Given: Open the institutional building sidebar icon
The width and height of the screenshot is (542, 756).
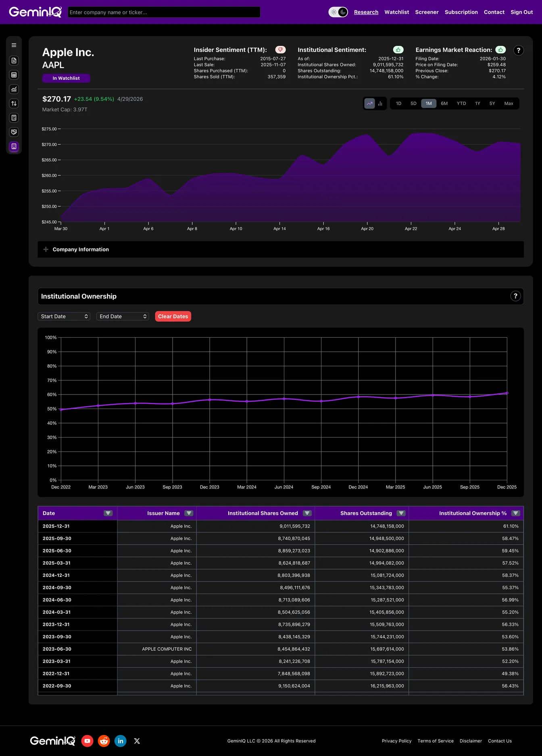Looking at the screenshot, I should [14, 147].
